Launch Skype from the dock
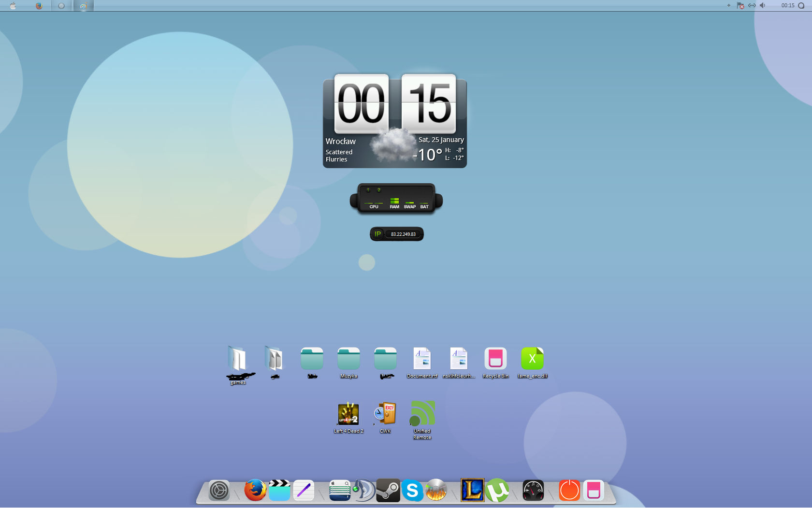812x508 pixels. 412,491
